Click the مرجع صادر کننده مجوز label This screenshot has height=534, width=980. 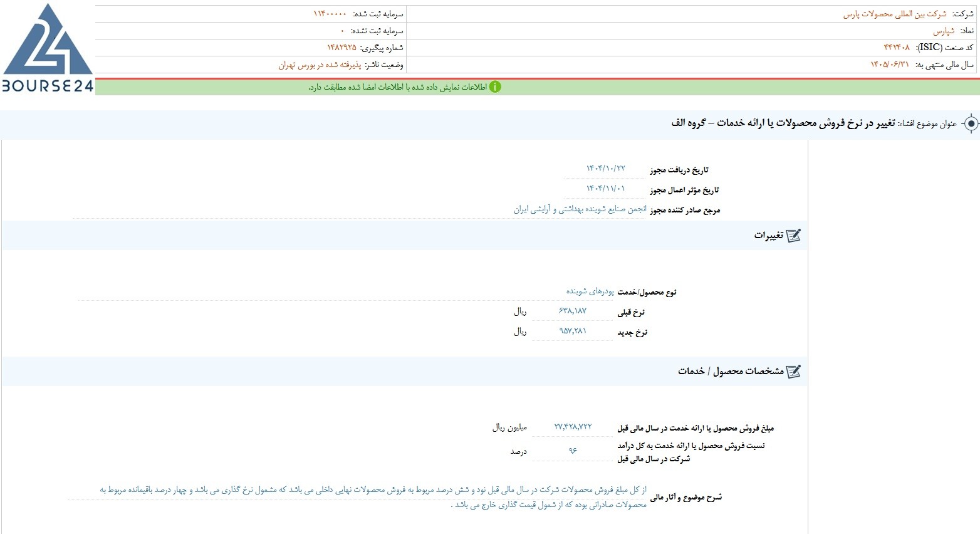pyautogui.click(x=685, y=211)
